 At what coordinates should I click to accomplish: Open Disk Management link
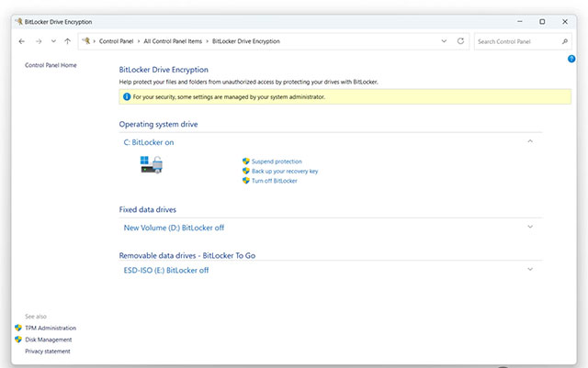point(49,340)
